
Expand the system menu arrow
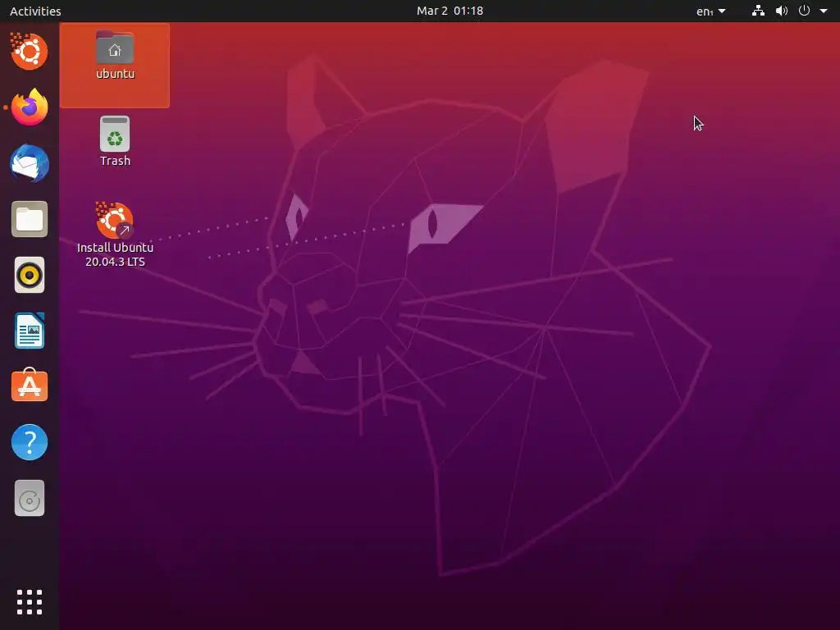(824, 11)
